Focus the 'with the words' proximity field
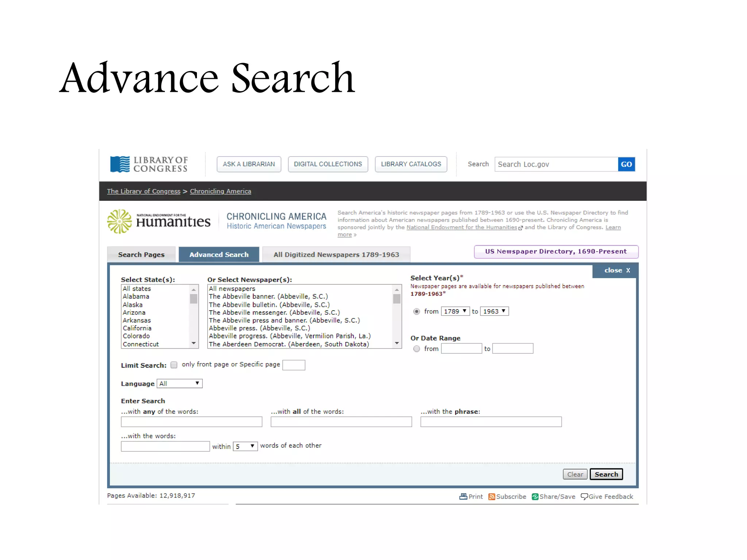The width and height of the screenshot is (747, 560). pos(165,446)
